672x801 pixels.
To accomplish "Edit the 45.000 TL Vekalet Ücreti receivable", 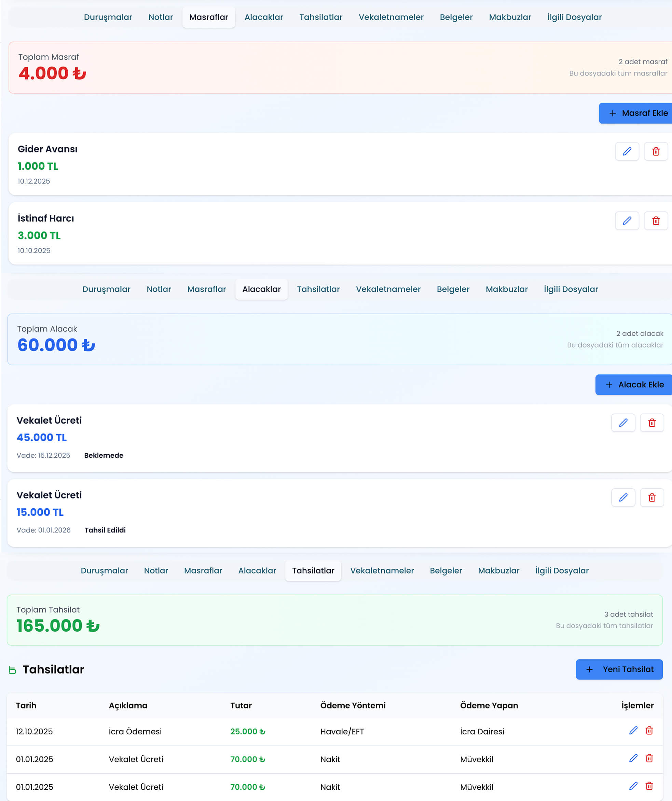I will pyautogui.click(x=623, y=423).
